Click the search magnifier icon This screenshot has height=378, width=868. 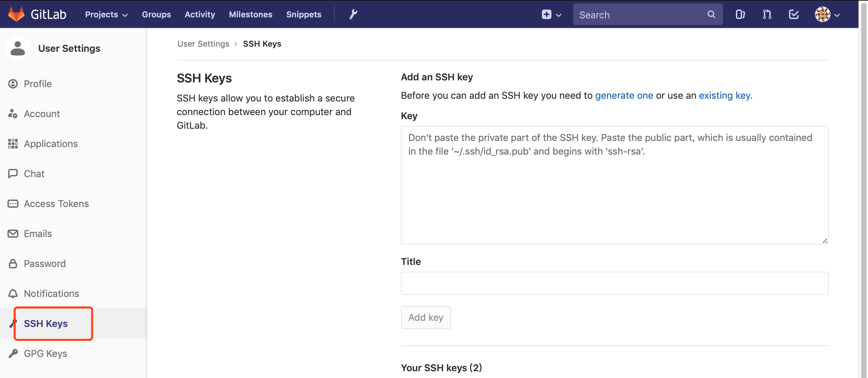(x=711, y=14)
